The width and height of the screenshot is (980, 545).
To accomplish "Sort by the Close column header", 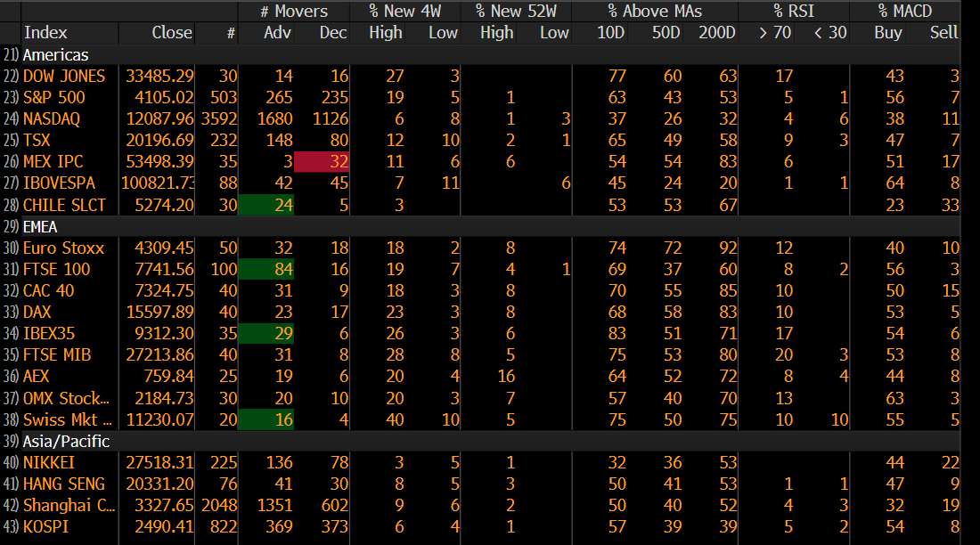I will (172, 32).
